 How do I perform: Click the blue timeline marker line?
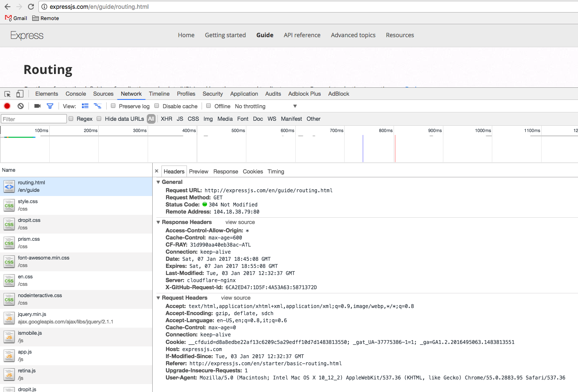[x=363, y=148]
